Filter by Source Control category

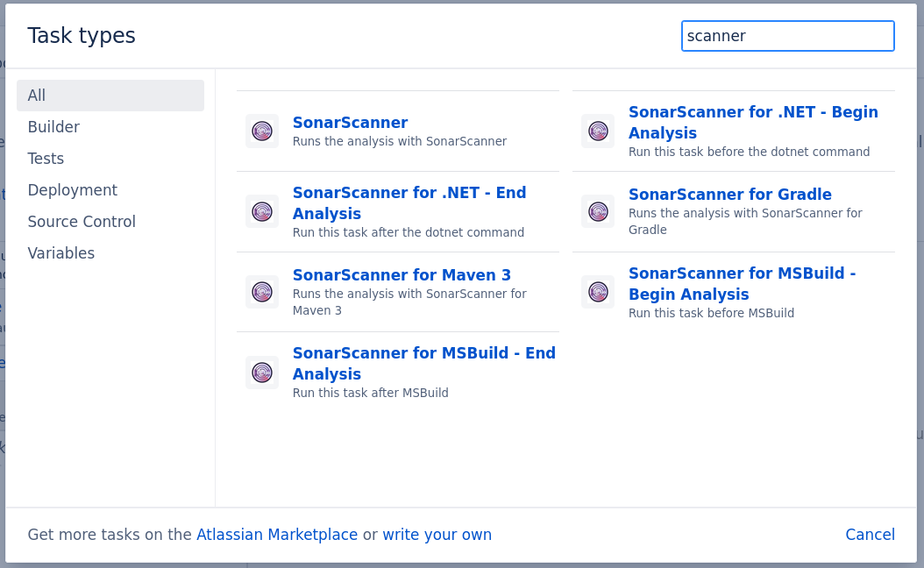82,222
